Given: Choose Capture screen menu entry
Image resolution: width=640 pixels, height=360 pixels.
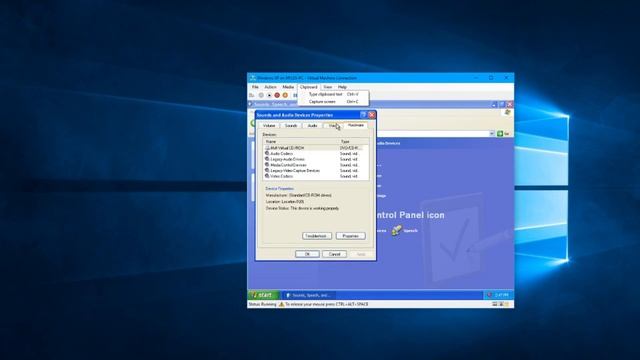Looking at the screenshot, I should [x=333, y=101].
